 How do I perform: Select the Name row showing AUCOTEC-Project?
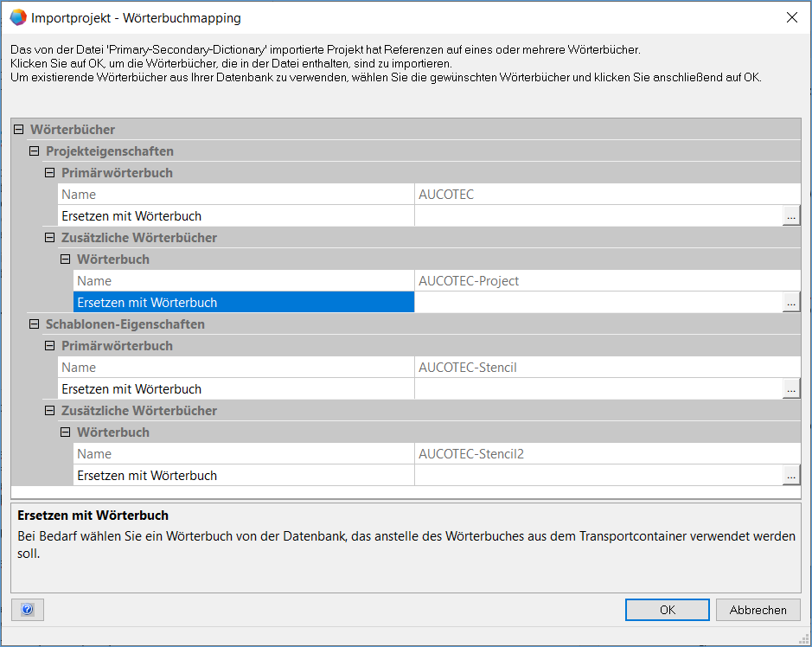pyautogui.click(x=242, y=281)
